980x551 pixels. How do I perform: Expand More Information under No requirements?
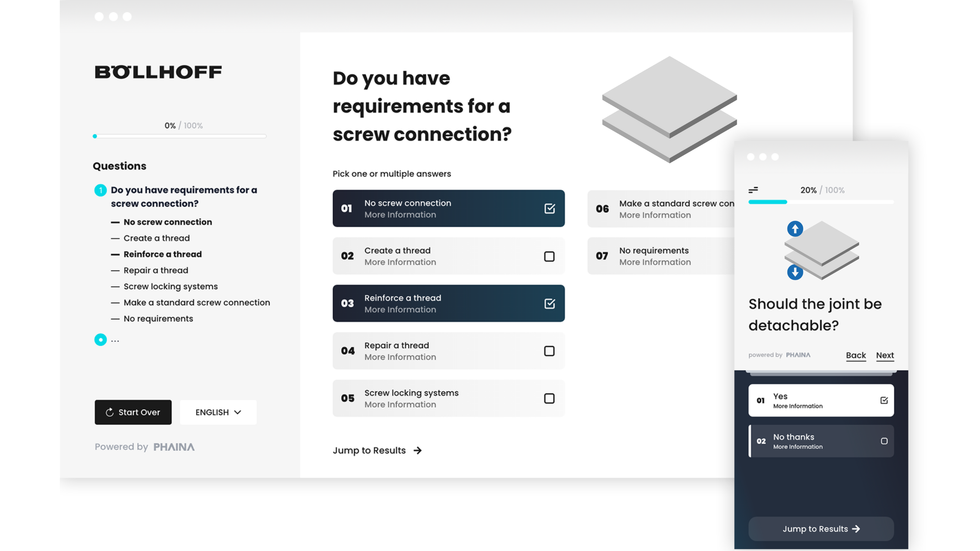point(655,262)
